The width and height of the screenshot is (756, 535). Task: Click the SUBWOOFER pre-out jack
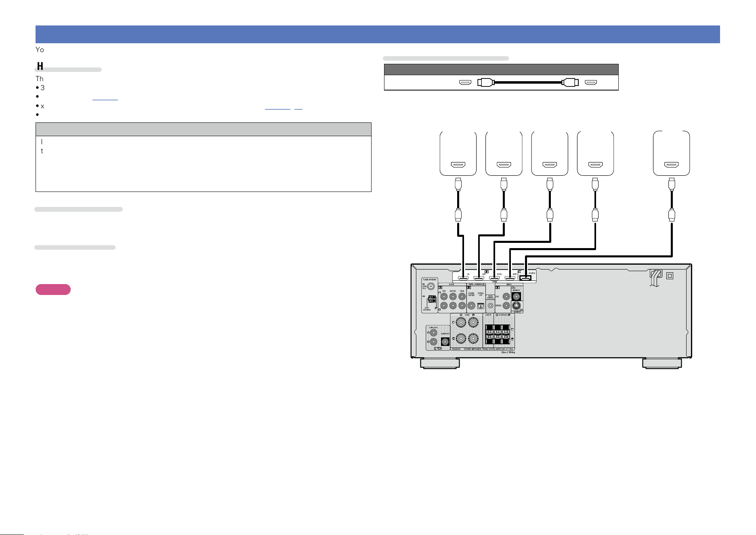(445, 341)
